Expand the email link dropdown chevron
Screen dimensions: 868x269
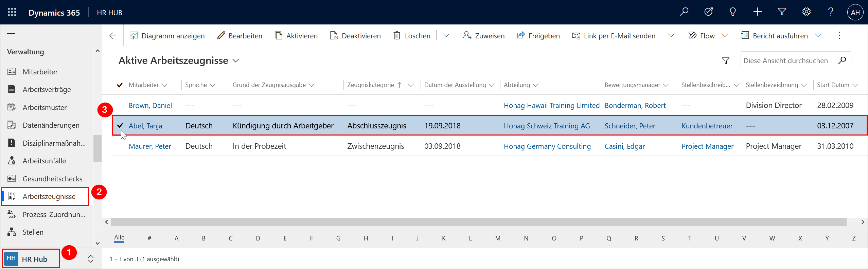pyautogui.click(x=671, y=36)
